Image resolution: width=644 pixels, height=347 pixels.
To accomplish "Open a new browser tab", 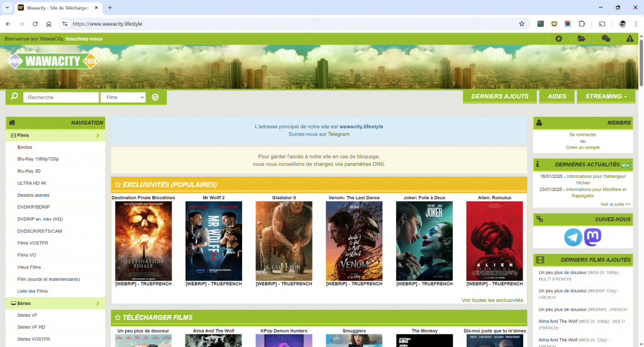I will point(109,8).
